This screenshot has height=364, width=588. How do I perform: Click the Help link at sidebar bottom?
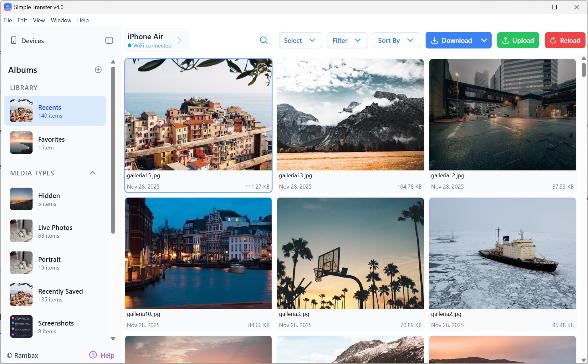coord(107,355)
